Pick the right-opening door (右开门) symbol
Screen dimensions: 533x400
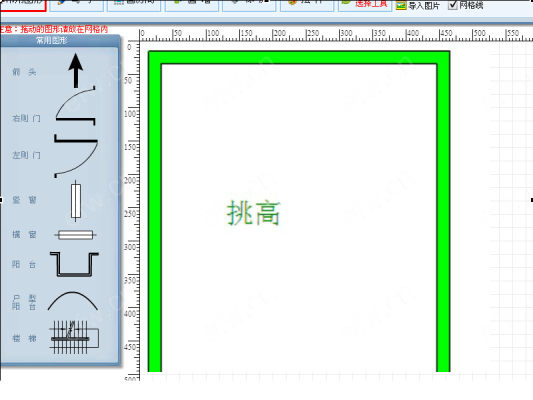[75, 106]
